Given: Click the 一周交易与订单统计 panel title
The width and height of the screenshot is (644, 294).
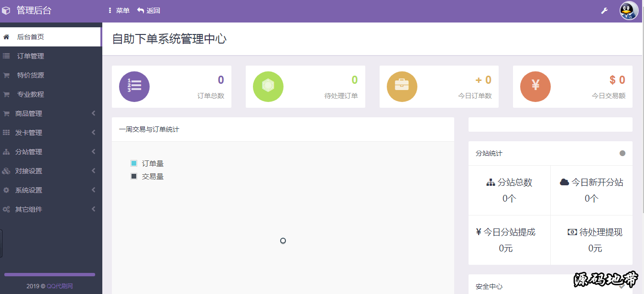Looking at the screenshot, I should point(149,129).
